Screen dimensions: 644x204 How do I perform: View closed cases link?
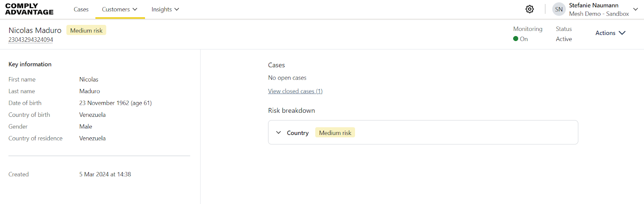(295, 91)
